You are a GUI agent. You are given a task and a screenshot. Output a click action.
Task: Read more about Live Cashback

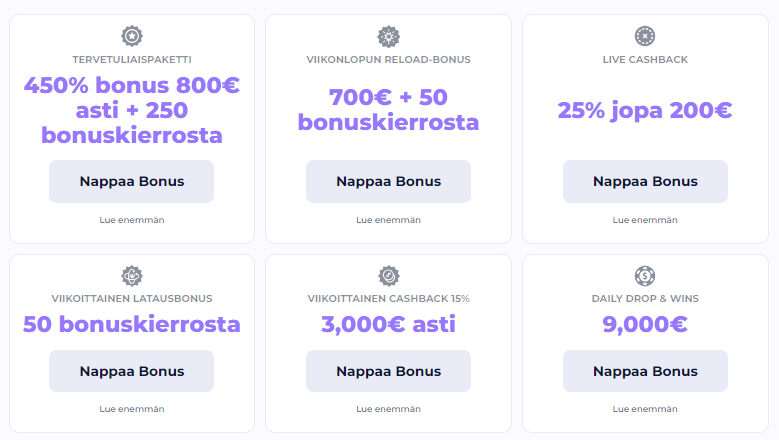point(645,220)
